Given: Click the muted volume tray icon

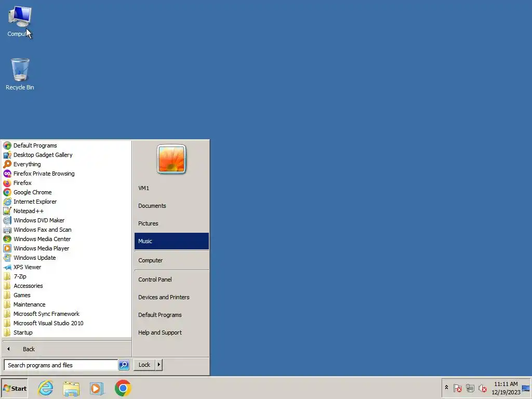Looking at the screenshot, I should (x=483, y=388).
